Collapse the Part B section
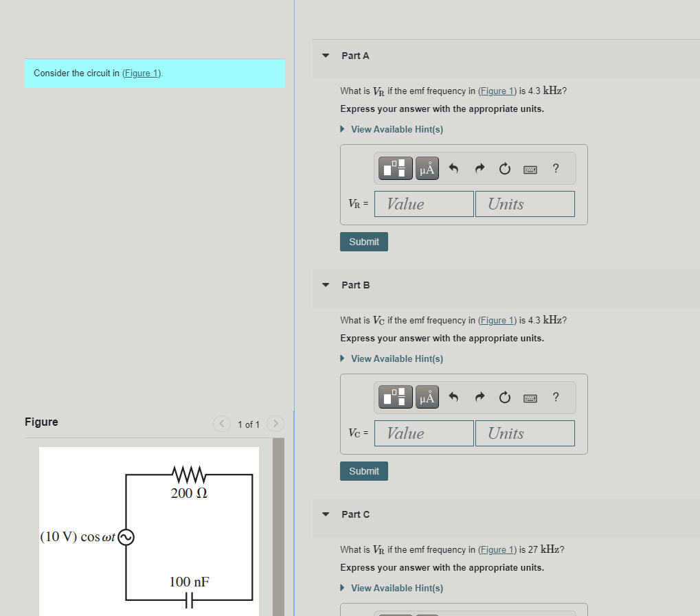Screen dimensions: 700x616 [324, 285]
